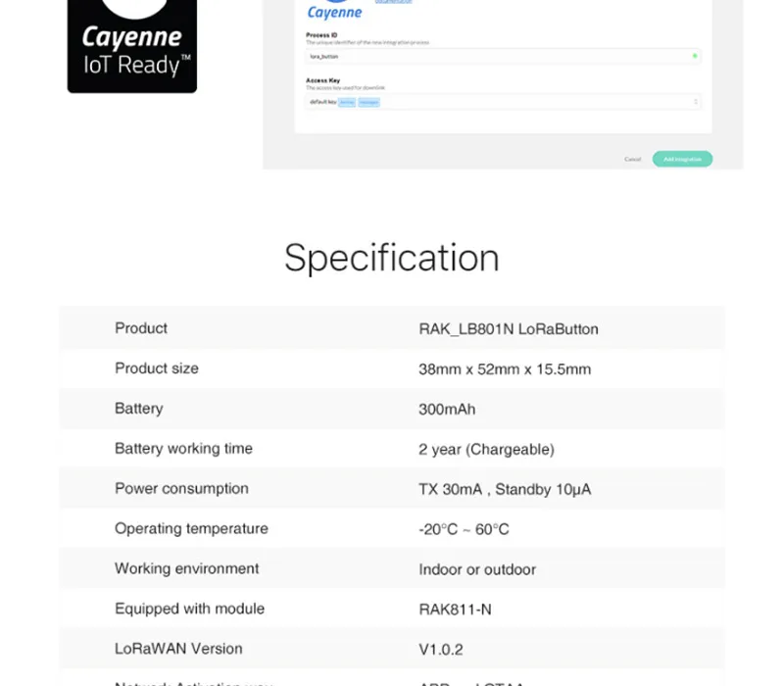Click the first blue tag on default key
The image size is (784, 686).
(347, 103)
